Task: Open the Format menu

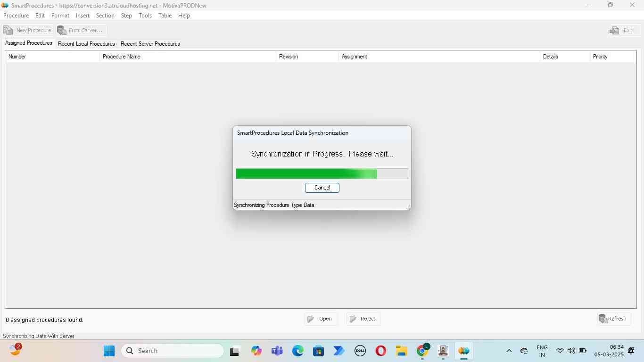Action: coord(60,16)
